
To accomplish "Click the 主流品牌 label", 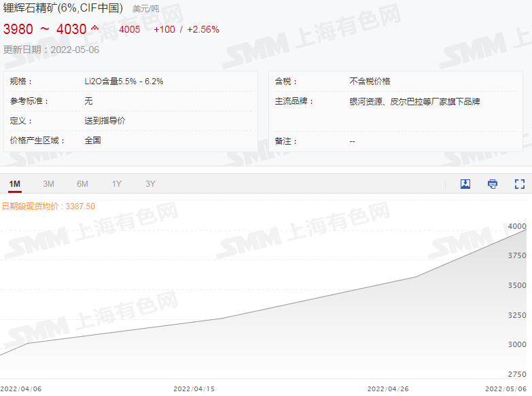I will point(294,101).
